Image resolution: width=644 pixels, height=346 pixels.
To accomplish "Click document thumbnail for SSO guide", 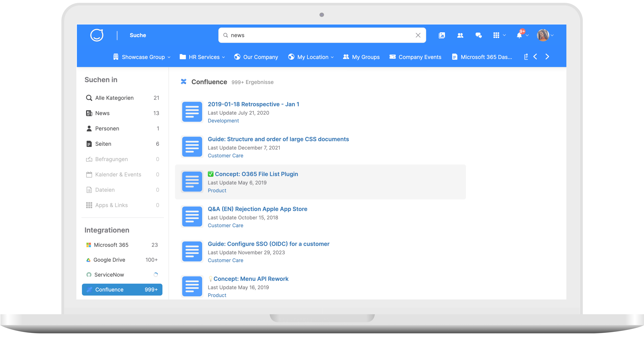I will tap(192, 252).
